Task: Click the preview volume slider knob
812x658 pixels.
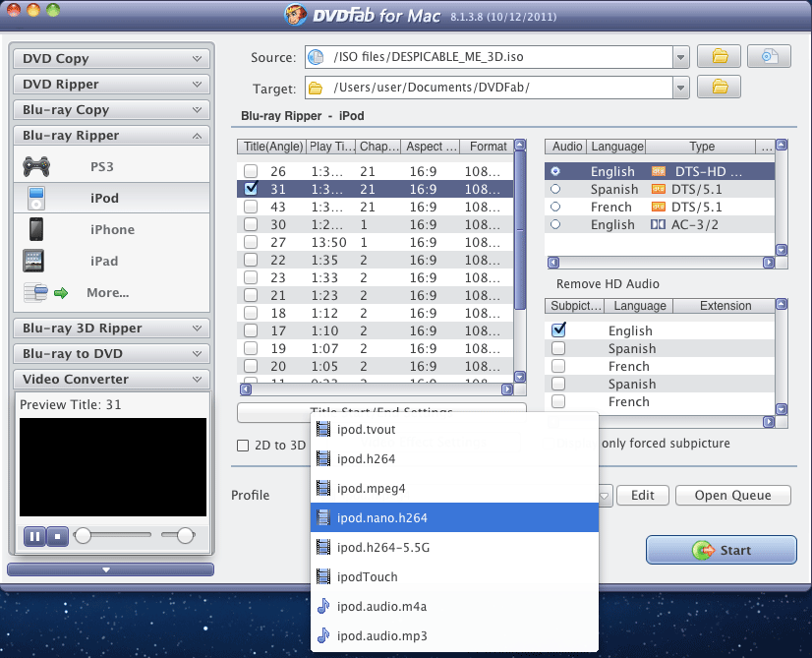Action: coord(185,536)
